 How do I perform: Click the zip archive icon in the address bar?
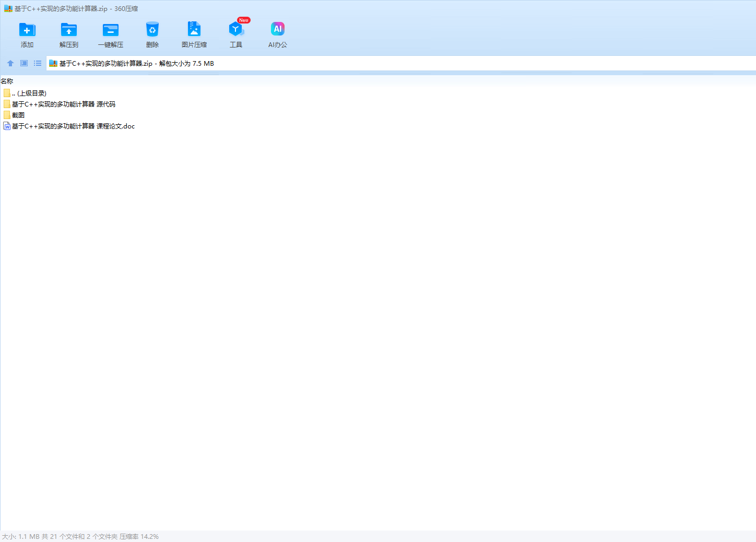click(53, 63)
